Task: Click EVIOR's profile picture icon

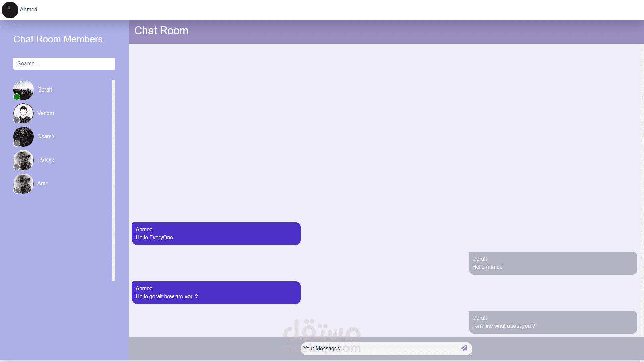Action: click(23, 160)
